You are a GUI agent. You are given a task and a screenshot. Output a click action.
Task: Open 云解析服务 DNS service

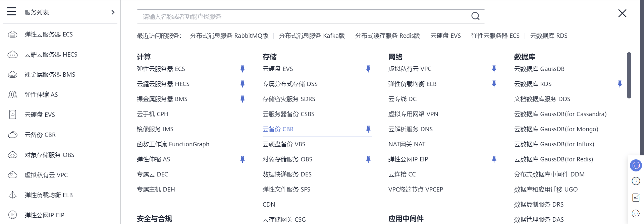(411, 129)
